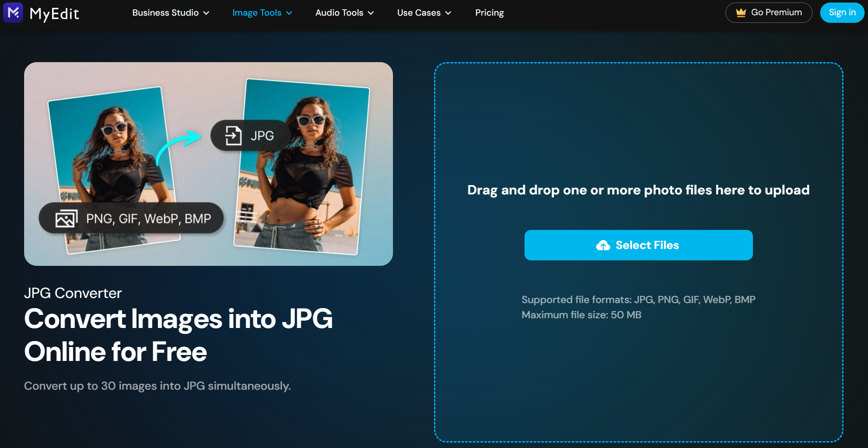The width and height of the screenshot is (868, 448).
Task: Click the crown icon in Go Premium
Action: click(741, 13)
